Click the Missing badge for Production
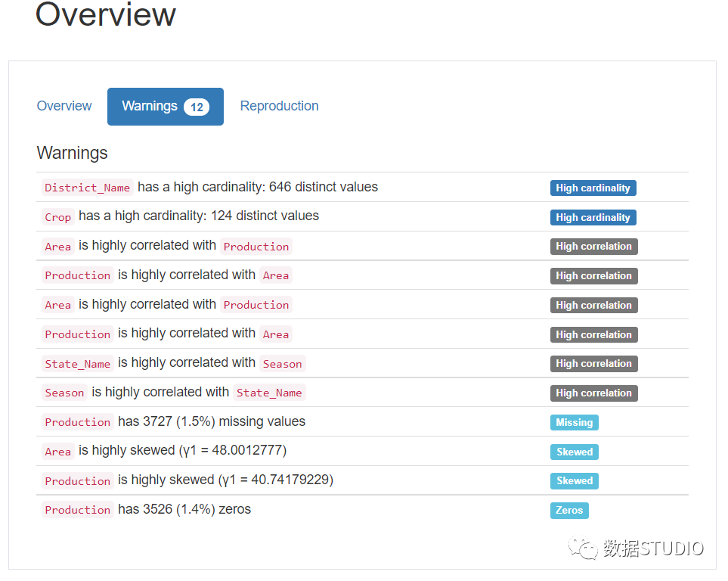This screenshot has width=728, height=581. click(x=574, y=422)
